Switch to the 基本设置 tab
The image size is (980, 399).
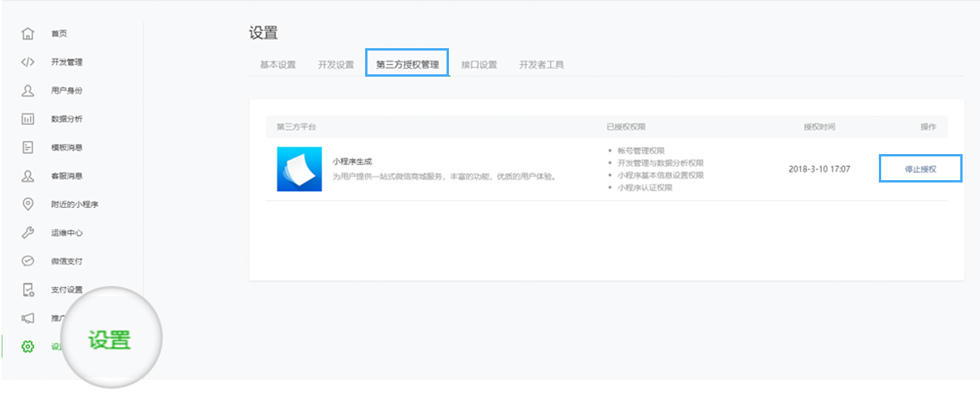(277, 65)
